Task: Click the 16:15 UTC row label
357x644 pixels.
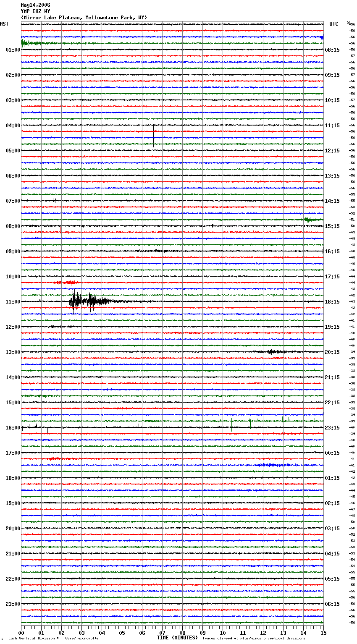Action: coord(332,251)
